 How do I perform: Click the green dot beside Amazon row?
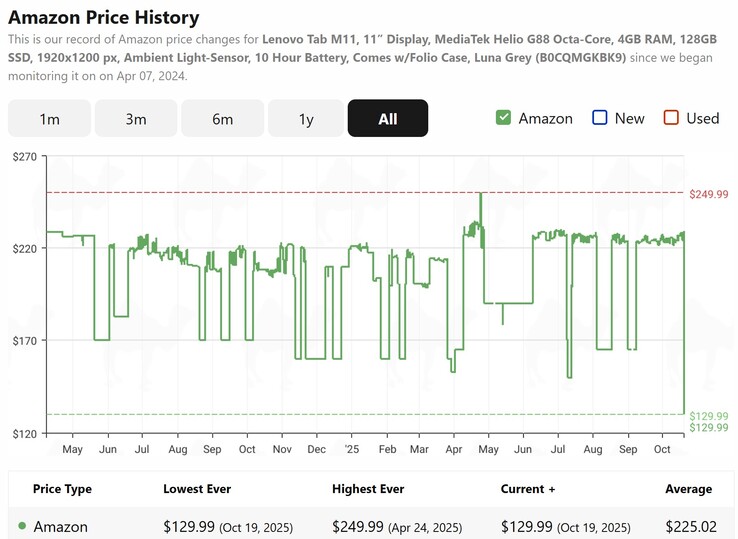pyautogui.click(x=22, y=526)
